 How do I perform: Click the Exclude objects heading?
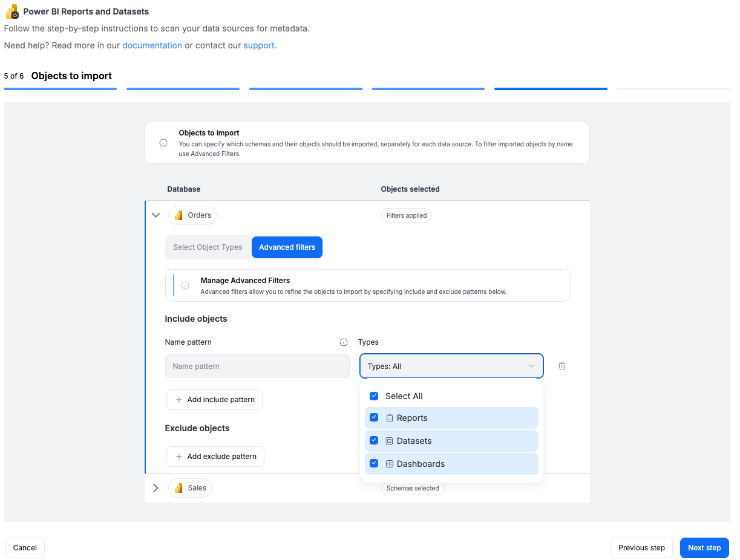click(197, 428)
